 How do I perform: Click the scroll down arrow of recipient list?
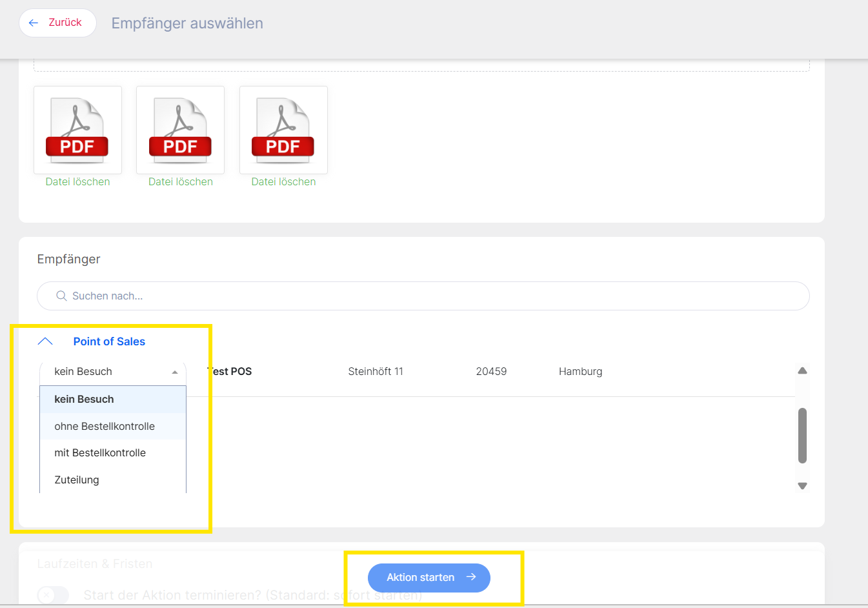click(802, 486)
